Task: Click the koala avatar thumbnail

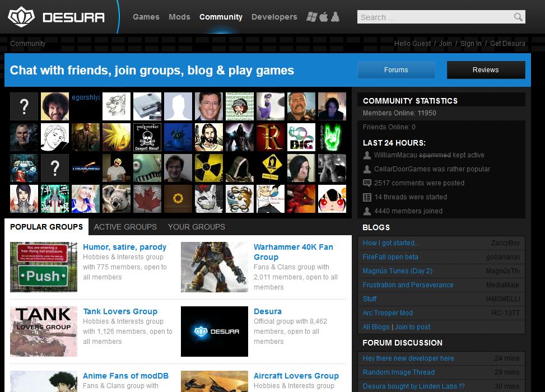Action: click(117, 199)
